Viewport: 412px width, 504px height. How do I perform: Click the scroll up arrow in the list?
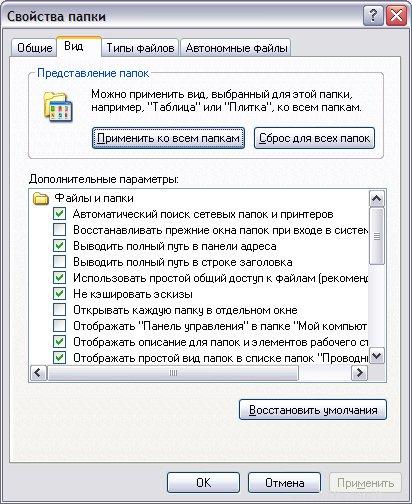[x=377, y=199]
